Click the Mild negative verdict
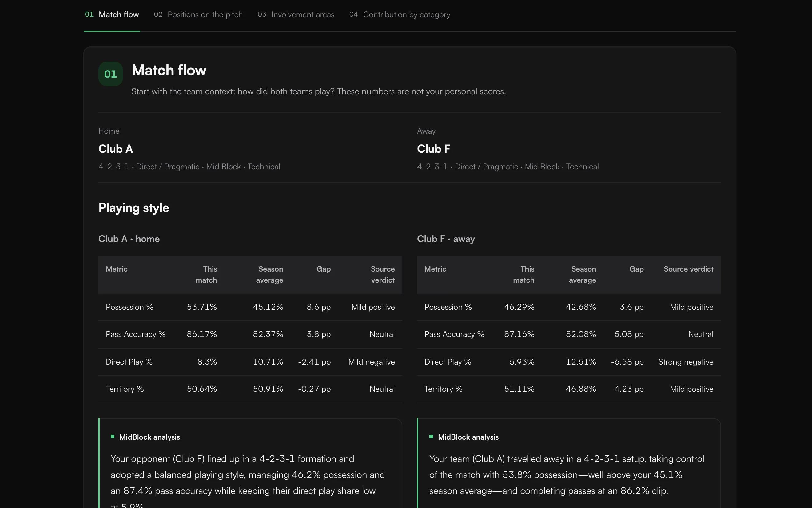This screenshot has height=508, width=812. [372, 362]
